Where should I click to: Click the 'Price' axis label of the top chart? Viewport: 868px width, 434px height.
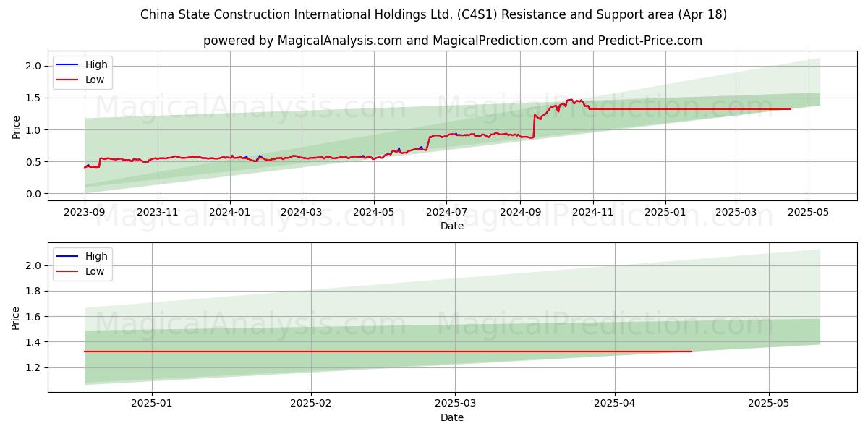click(17, 127)
